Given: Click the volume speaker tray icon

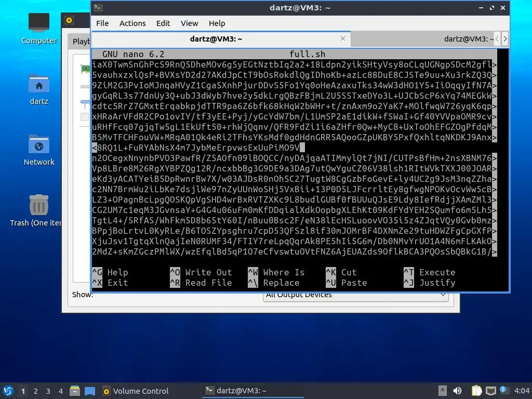Looking at the screenshot, I should 457,391.
